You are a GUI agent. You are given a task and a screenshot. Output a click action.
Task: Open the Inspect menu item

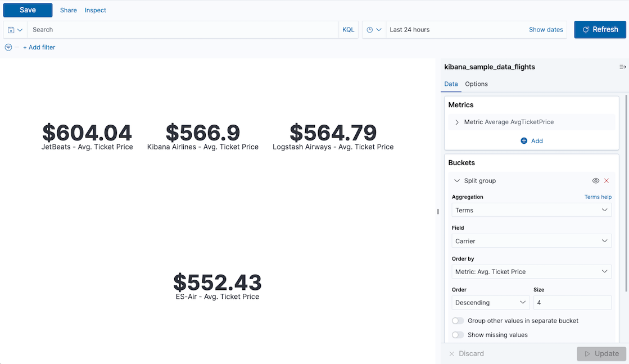click(96, 10)
